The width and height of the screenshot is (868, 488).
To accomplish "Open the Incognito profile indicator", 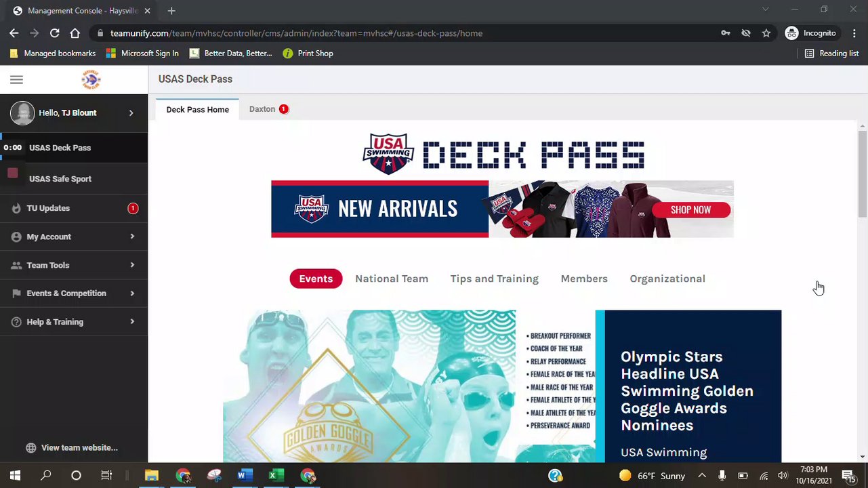I will tap(810, 33).
